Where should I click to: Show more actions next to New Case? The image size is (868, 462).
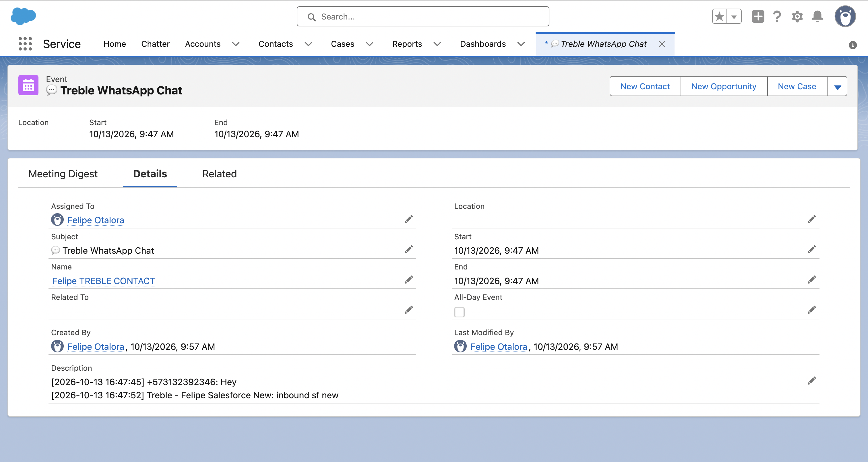point(837,86)
